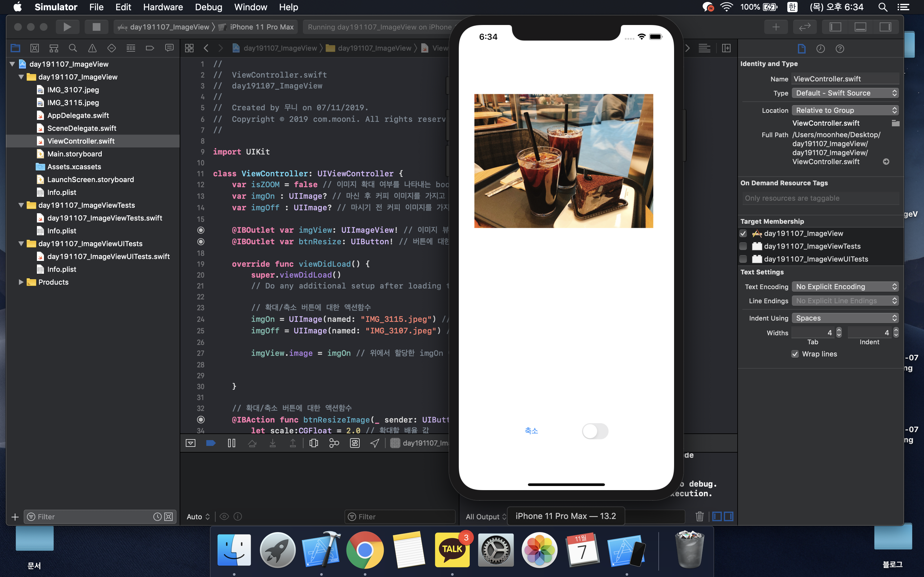Tap the 축소 button in simulator
Screen dimensions: 924x577
tap(531, 431)
